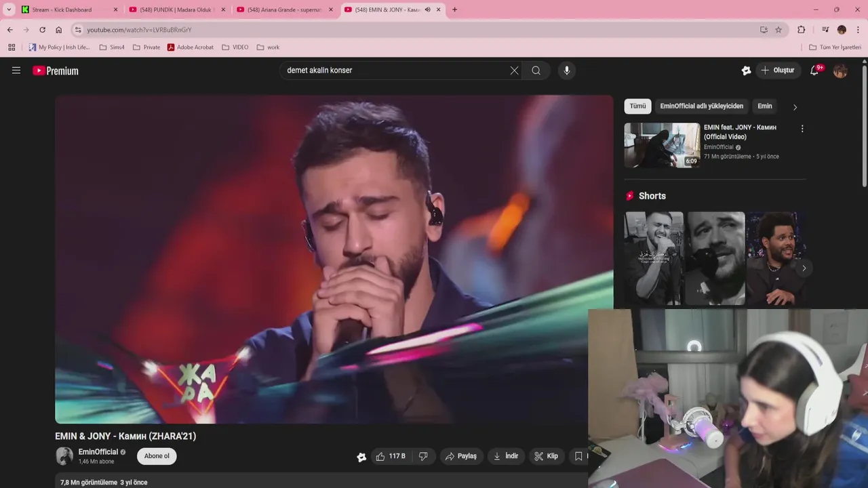This screenshot has width=868, height=488.
Task: Create a clip with Klip button
Action: [x=546, y=456]
